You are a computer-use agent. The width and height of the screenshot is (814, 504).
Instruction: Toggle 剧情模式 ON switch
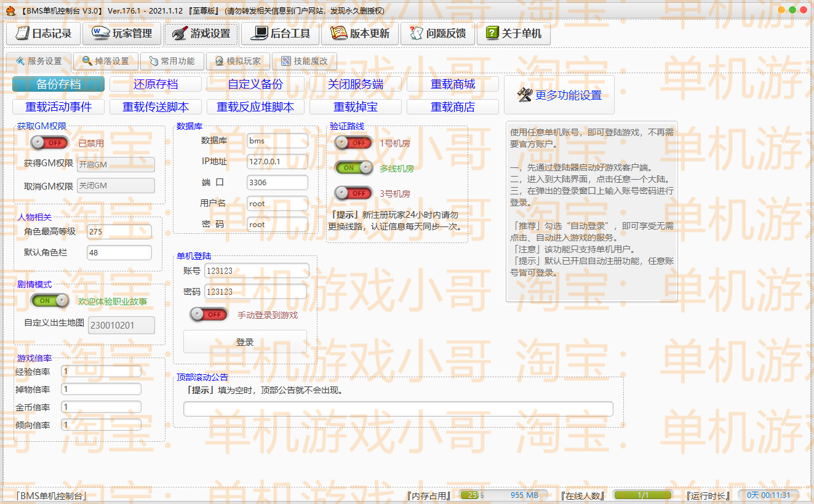[50, 301]
